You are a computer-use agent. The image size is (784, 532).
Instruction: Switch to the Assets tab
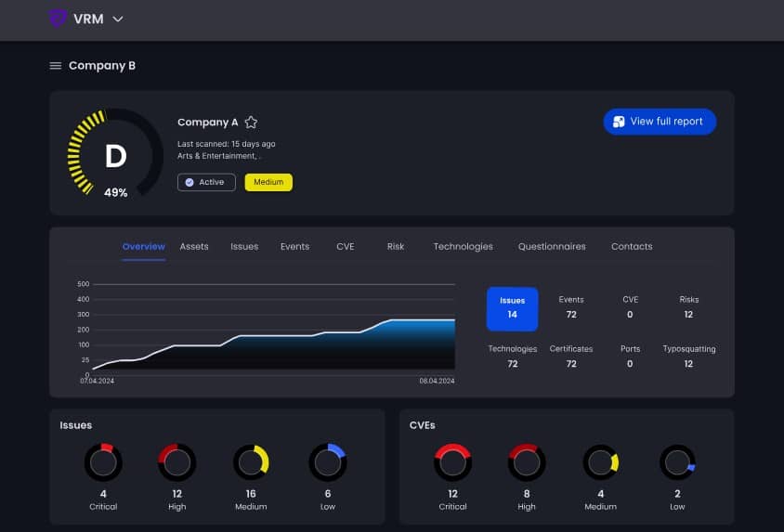point(194,247)
